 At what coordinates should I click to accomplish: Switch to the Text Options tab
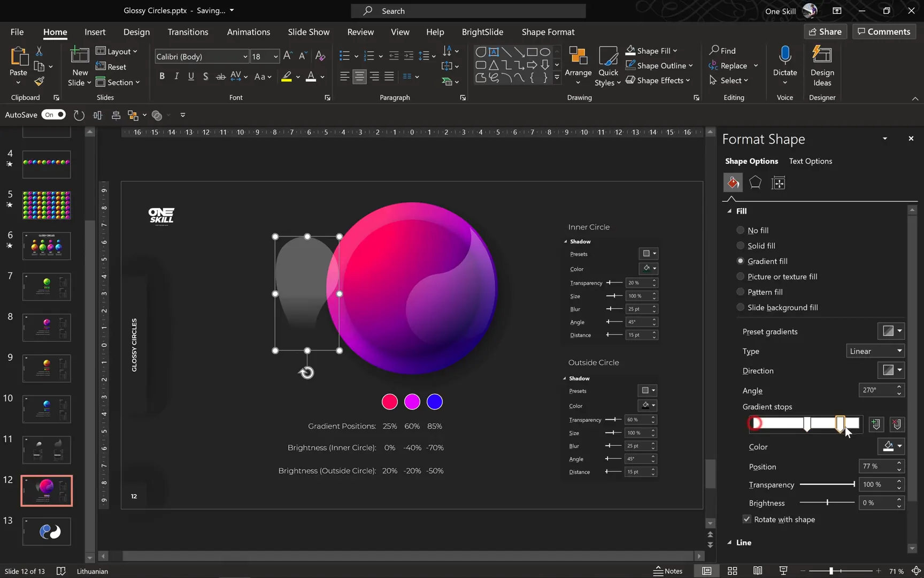tap(810, 161)
